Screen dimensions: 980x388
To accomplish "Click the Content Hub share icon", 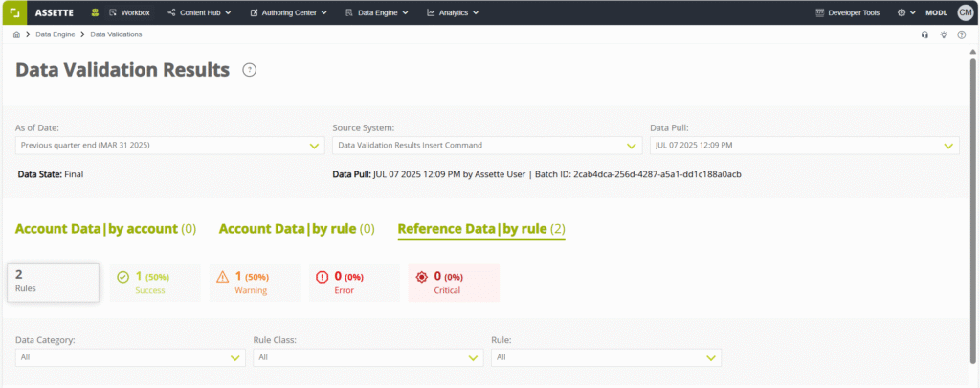I will point(171,12).
